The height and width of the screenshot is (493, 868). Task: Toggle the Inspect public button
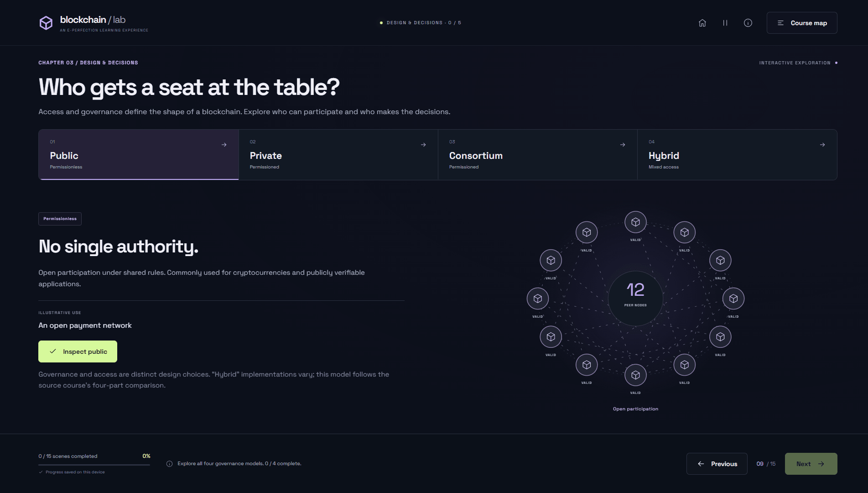tap(78, 351)
